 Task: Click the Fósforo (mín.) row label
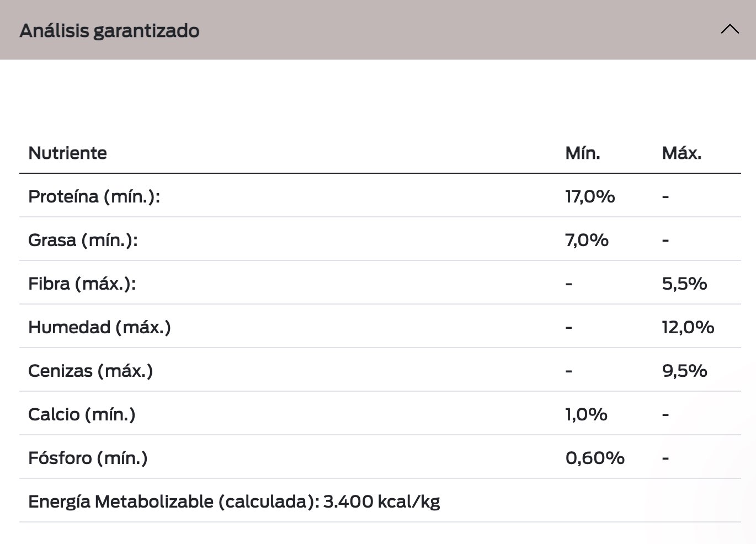pos(88,458)
